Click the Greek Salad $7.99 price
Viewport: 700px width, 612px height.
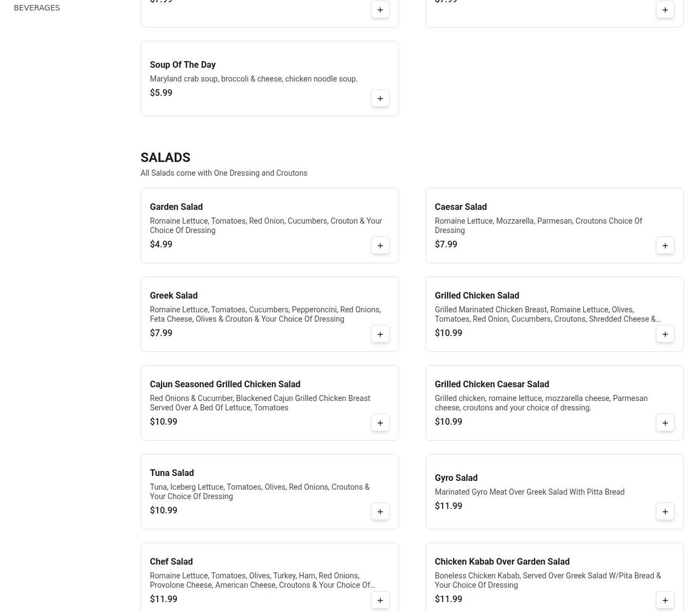(x=161, y=333)
